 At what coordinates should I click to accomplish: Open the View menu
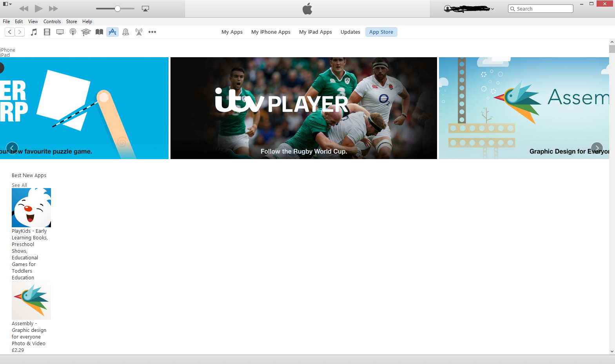[x=33, y=22]
